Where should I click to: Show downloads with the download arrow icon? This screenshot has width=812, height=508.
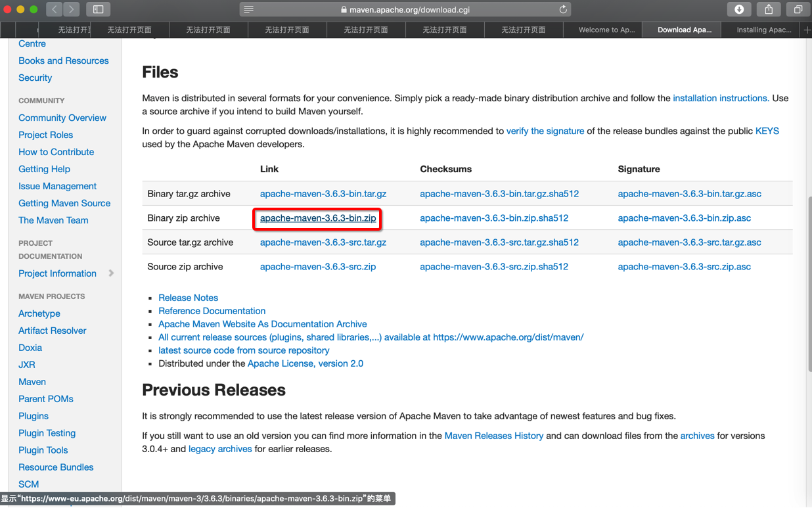(x=739, y=9)
